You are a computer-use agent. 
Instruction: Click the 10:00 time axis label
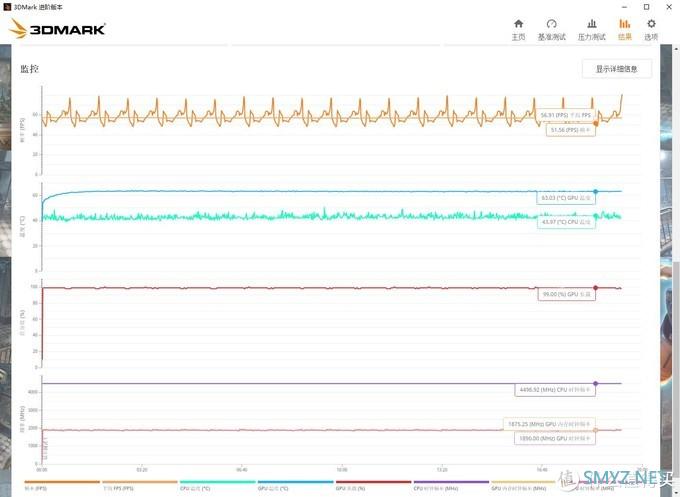click(342, 470)
